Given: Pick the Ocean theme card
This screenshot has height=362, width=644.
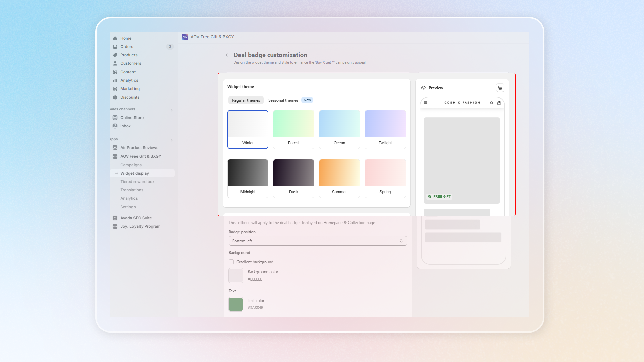Looking at the screenshot, I should 339,129.
